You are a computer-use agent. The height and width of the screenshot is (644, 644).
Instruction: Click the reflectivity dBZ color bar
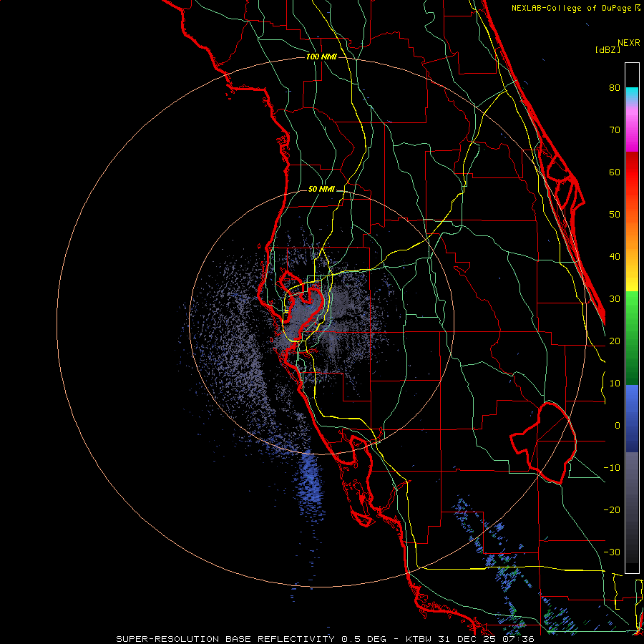pyautogui.click(x=632, y=318)
